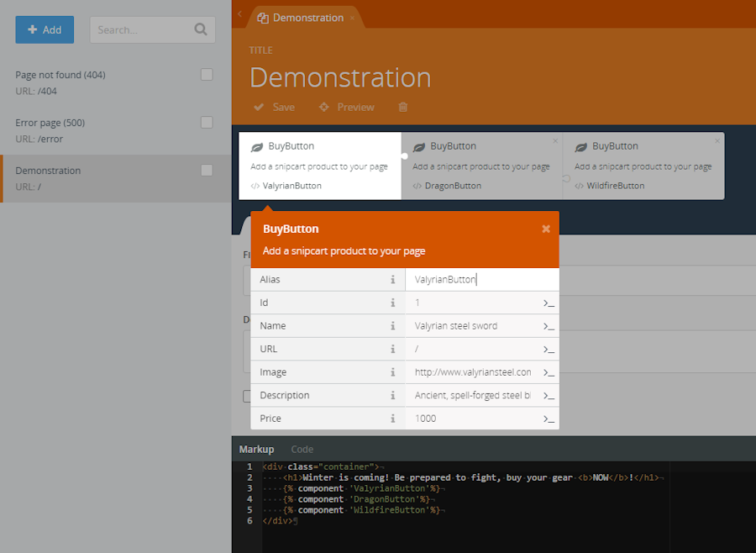The image size is (756, 553).
Task: Click the trash icon below Demonstration title
Action: pos(402,107)
